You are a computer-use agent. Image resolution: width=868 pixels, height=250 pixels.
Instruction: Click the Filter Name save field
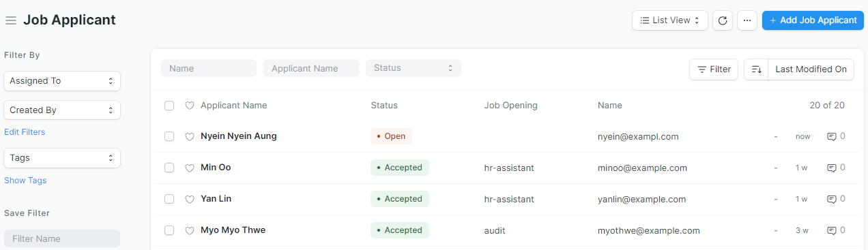(62, 238)
